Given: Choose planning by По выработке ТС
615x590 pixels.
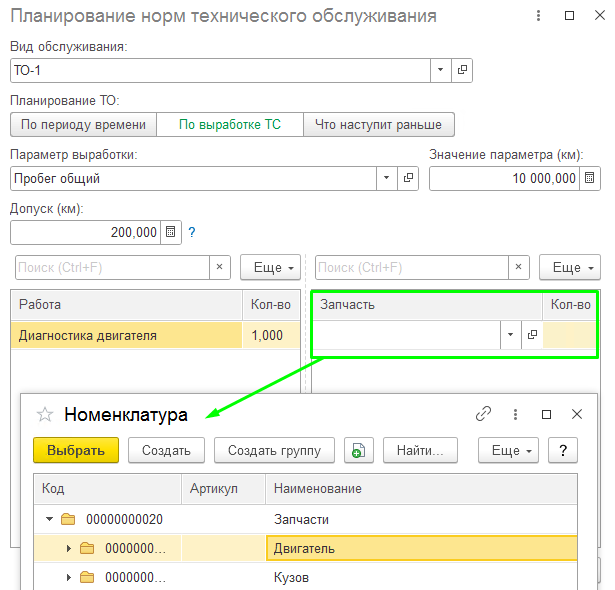Looking at the screenshot, I should pyautogui.click(x=230, y=125).
